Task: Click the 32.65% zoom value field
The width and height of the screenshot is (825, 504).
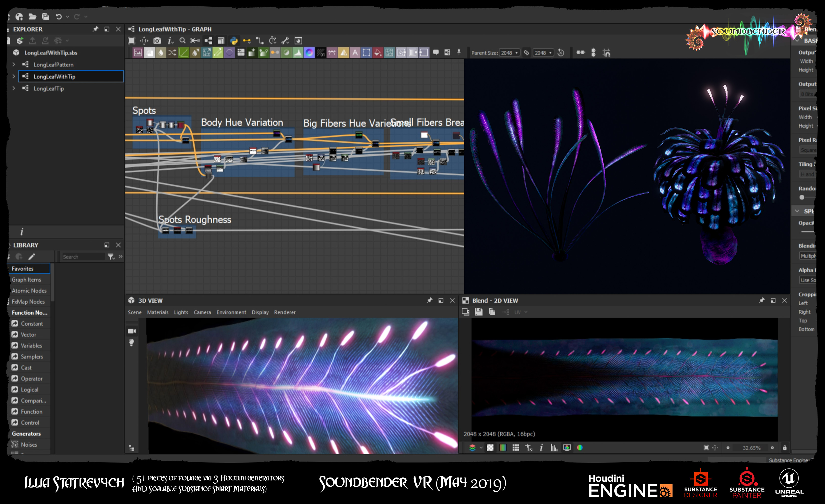Action: [751, 448]
